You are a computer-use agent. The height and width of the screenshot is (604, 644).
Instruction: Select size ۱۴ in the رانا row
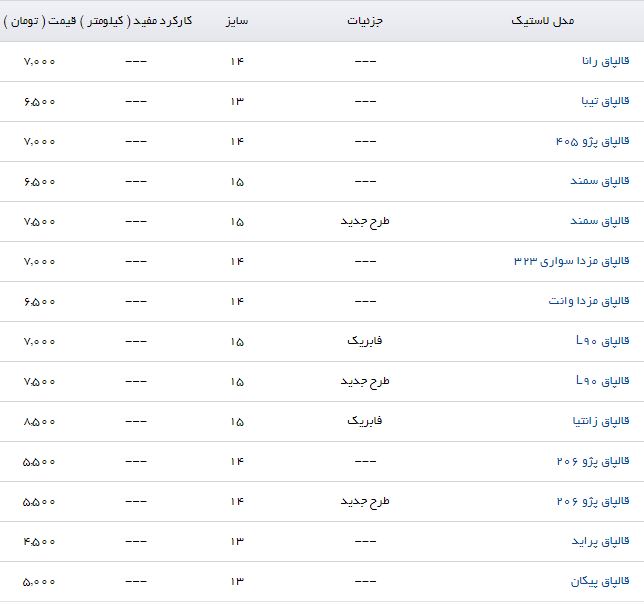[x=237, y=62]
